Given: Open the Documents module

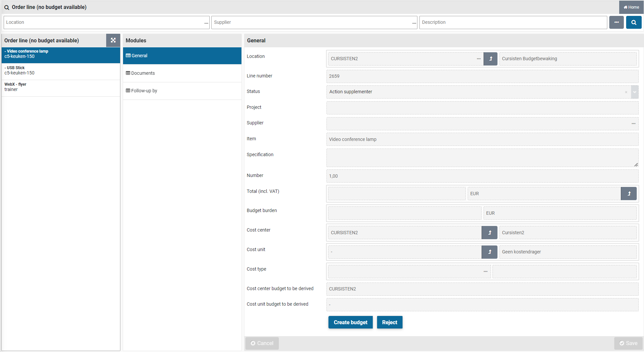Looking at the screenshot, I should (x=143, y=73).
